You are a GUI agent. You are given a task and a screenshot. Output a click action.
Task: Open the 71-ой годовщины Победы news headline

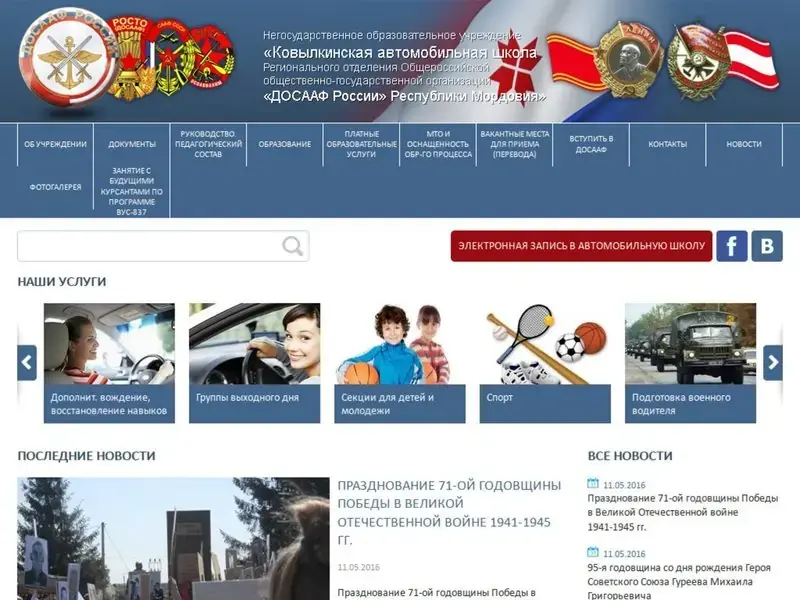click(449, 512)
